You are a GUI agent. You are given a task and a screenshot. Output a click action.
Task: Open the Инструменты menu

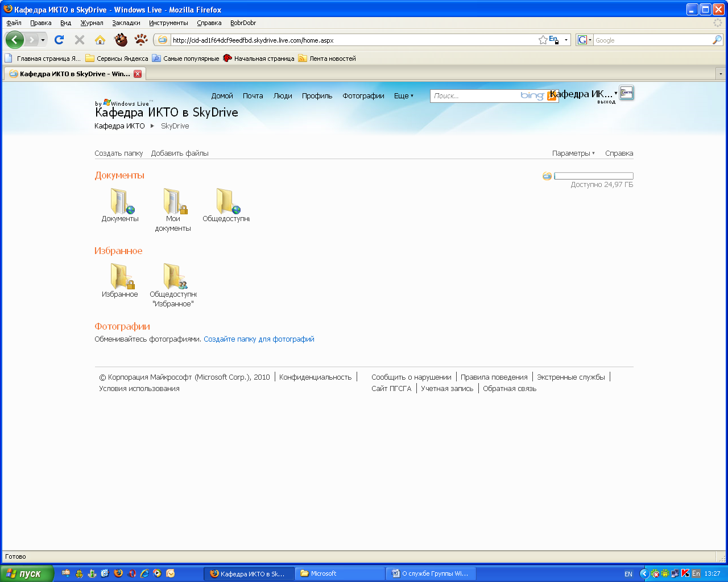pos(168,23)
